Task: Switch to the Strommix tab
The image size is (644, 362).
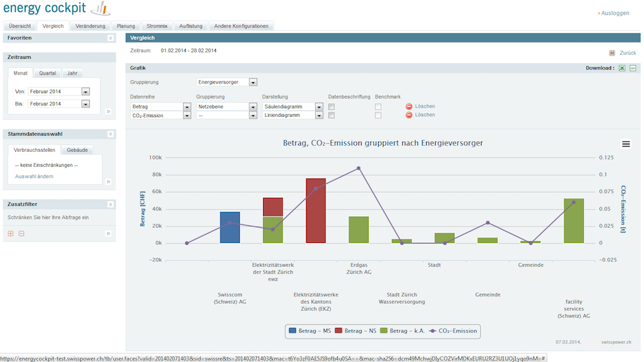Action: pos(157,26)
